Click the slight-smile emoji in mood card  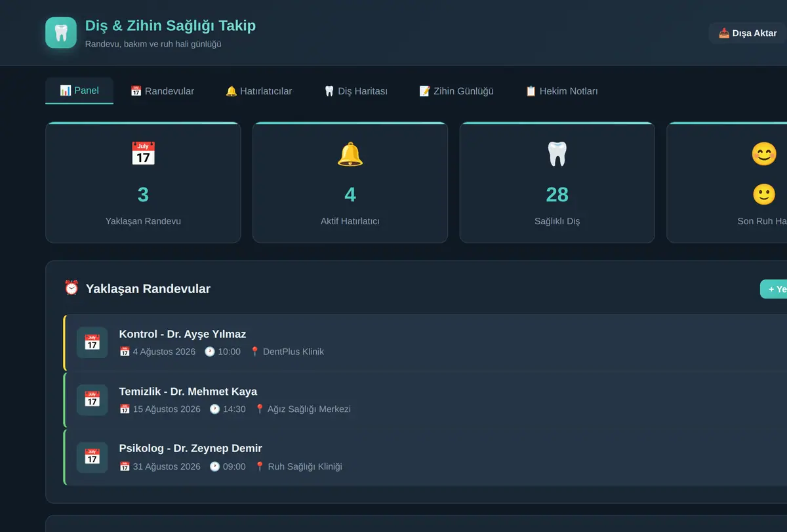pos(764,194)
